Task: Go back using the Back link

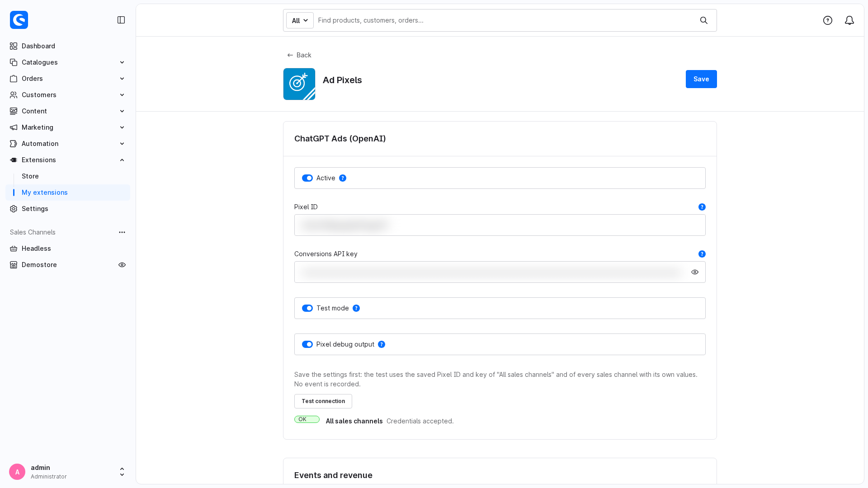Action: click(x=299, y=55)
